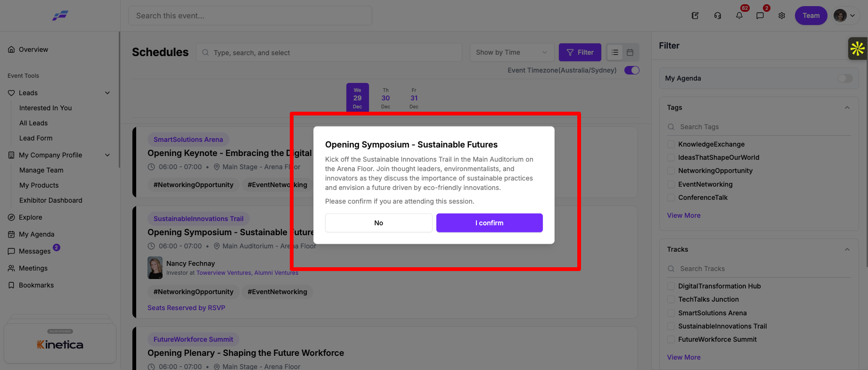Image resolution: width=868 pixels, height=370 pixels.
Task: Collapse the Tags filter panel
Action: coord(847,107)
